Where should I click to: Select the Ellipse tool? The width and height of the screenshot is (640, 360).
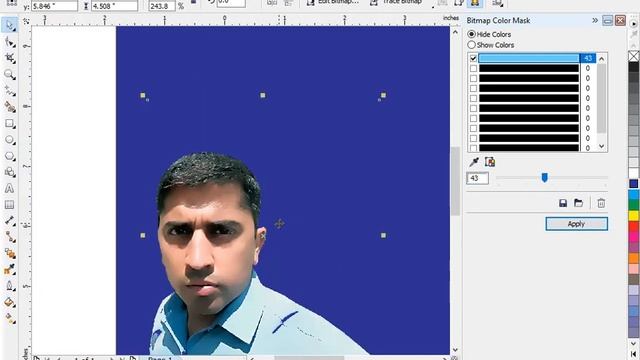point(9,140)
